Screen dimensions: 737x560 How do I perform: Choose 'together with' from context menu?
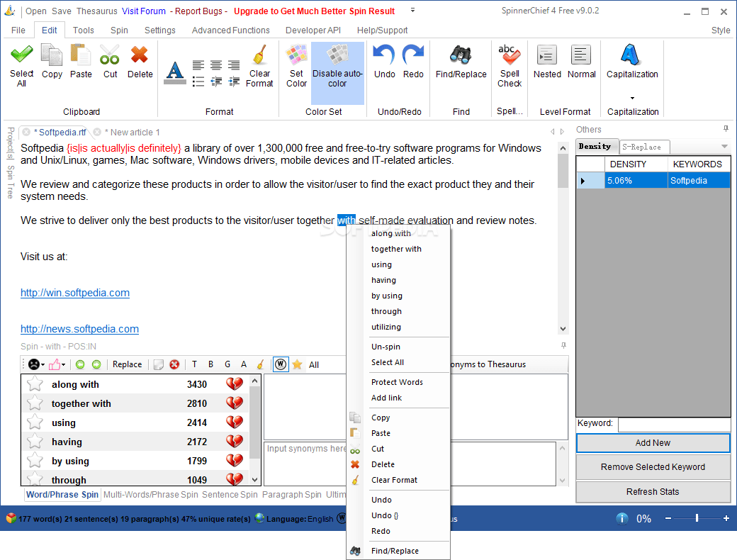click(x=396, y=249)
